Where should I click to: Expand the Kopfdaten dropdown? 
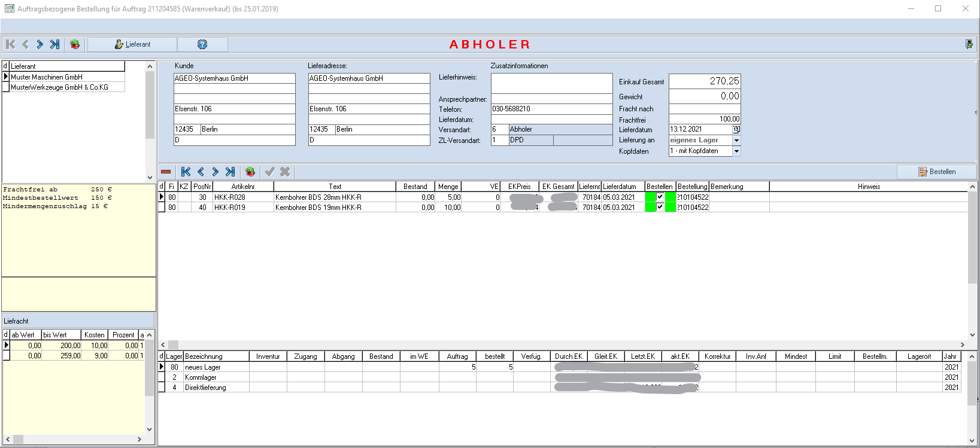pos(736,151)
